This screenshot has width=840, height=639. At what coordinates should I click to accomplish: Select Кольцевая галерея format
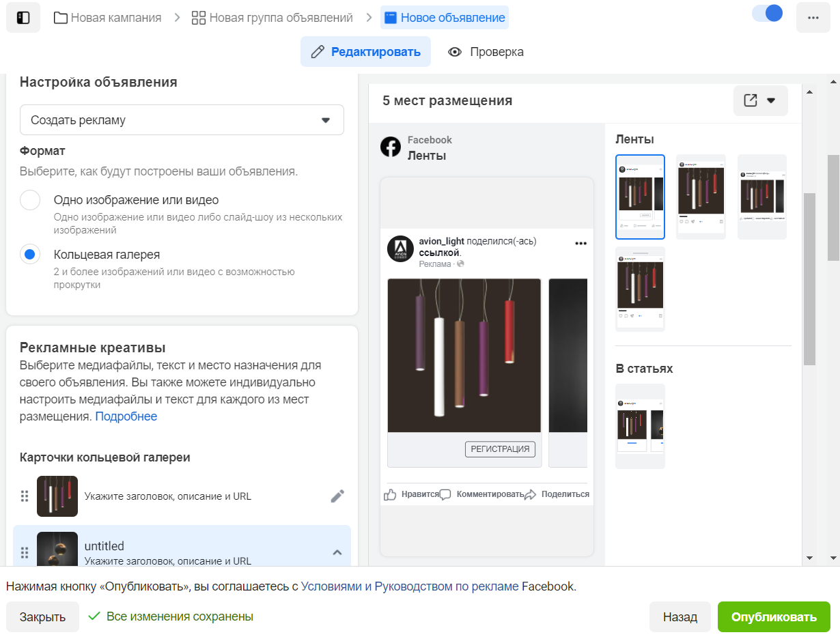pos(30,255)
